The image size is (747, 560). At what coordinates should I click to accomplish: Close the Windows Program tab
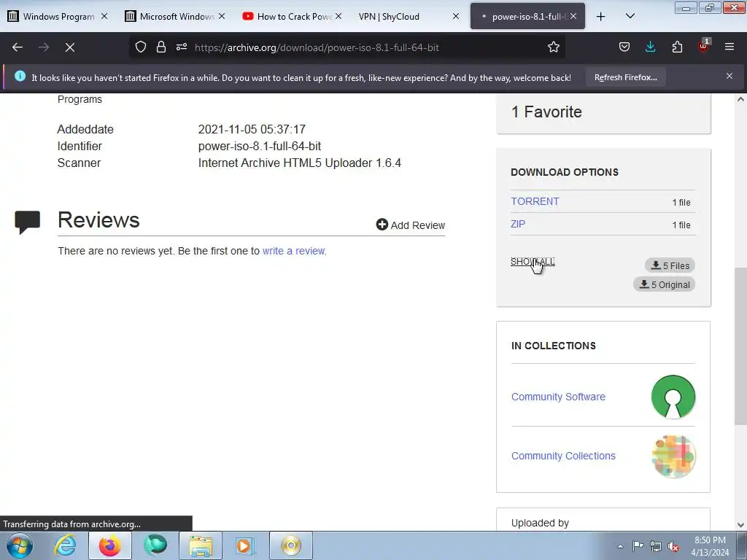tap(104, 16)
